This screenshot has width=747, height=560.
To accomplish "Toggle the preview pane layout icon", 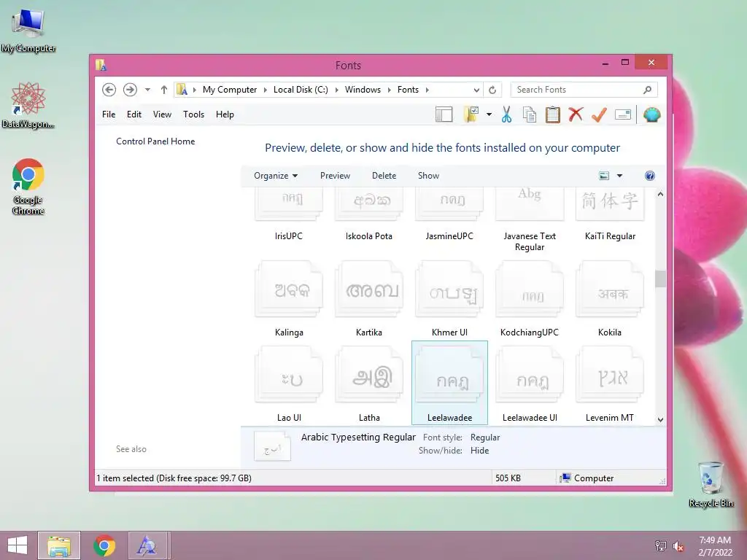I will [444, 114].
